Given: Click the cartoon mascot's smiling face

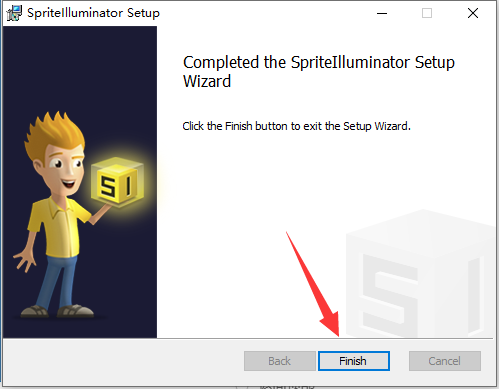Looking at the screenshot, I should pyautogui.click(x=65, y=170).
